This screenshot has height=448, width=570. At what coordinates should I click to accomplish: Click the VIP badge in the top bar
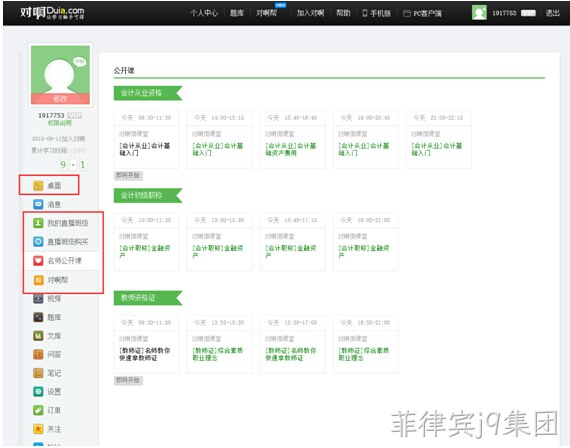click(528, 13)
